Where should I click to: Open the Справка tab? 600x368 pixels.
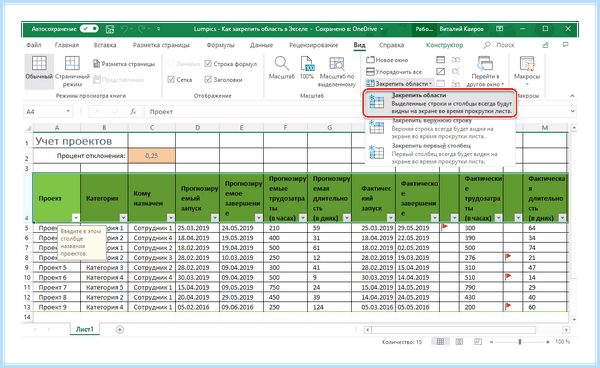point(391,45)
